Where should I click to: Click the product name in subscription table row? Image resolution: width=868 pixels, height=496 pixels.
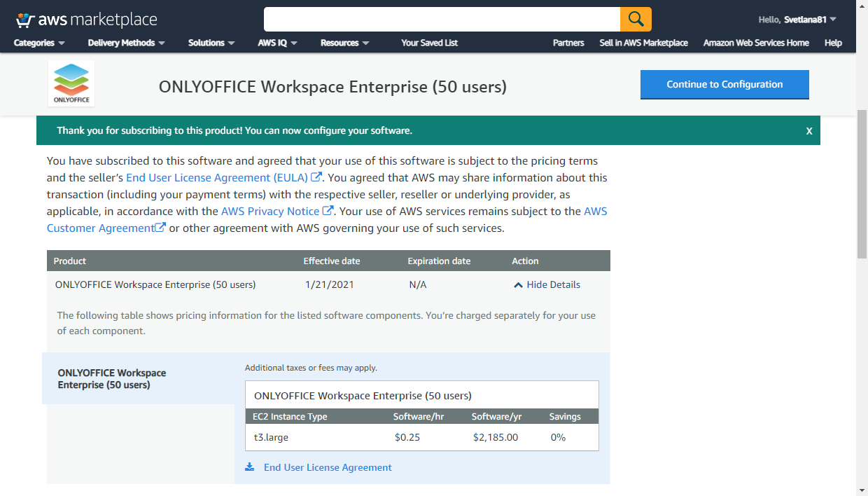tap(155, 284)
